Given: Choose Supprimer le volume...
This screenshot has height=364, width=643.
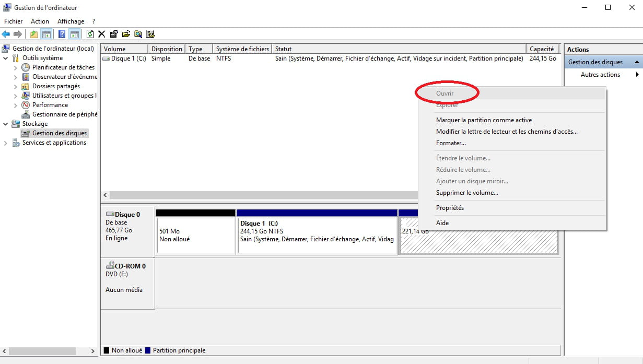Looking at the screenshot, I should coord(467,193).
